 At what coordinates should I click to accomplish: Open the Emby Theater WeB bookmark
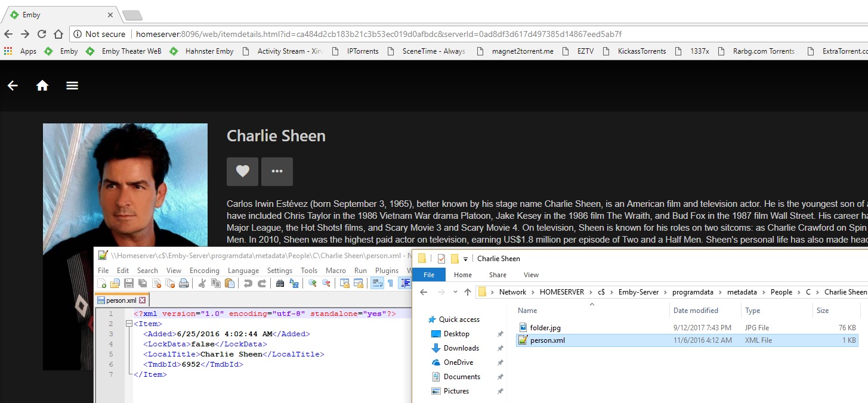point(131,51)
